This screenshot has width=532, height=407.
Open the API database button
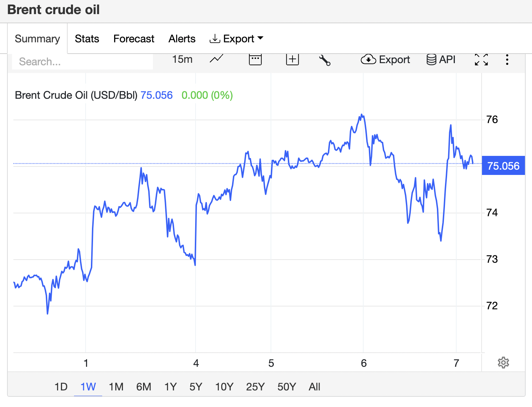[x=441, y=60]
